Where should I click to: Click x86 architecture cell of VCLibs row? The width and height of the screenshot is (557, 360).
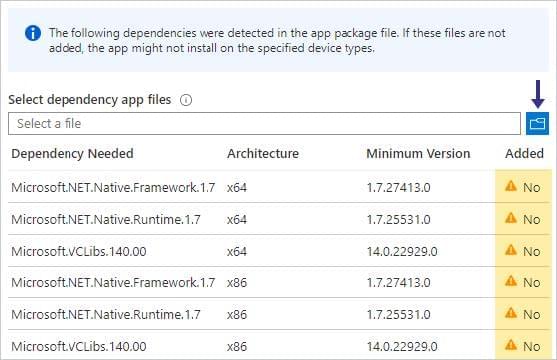coord(237,346)
